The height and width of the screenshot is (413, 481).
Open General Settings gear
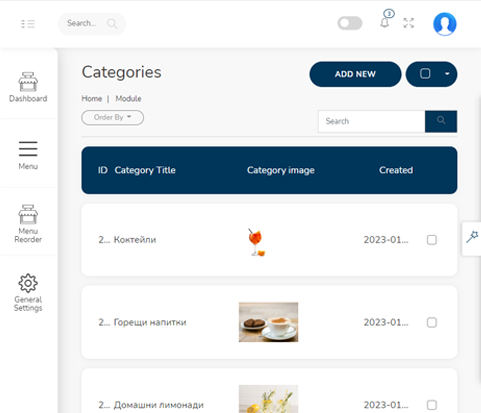tap(28, 293)
